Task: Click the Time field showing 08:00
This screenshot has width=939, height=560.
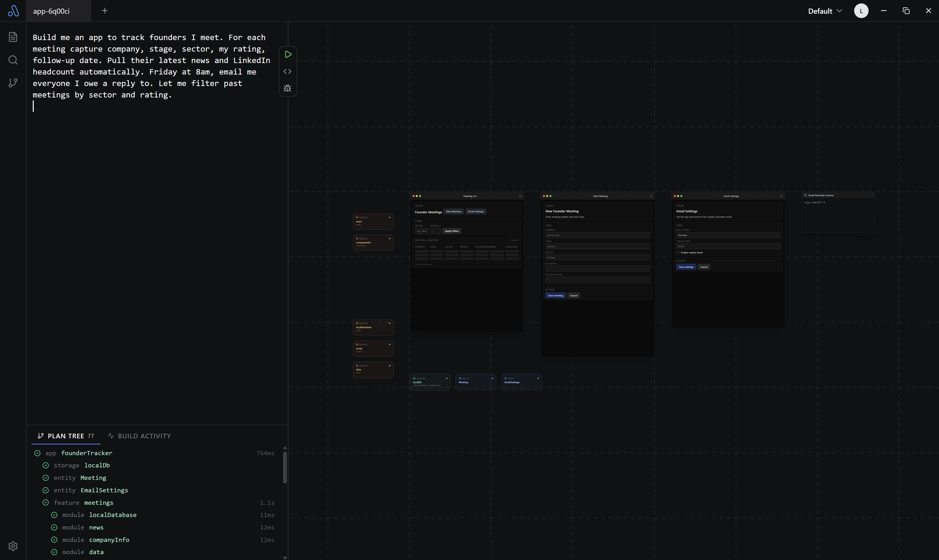Action: [x=728, y=247]
